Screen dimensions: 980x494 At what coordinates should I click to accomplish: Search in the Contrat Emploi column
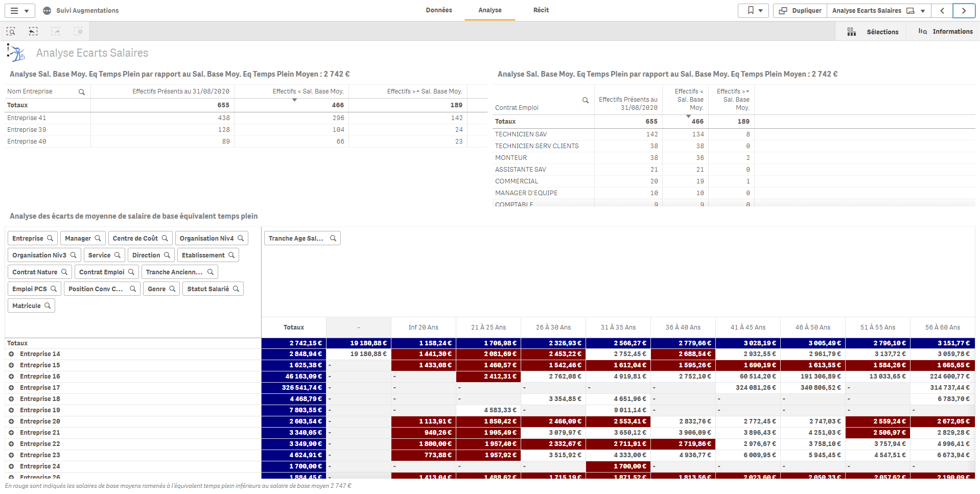[586, 100]
